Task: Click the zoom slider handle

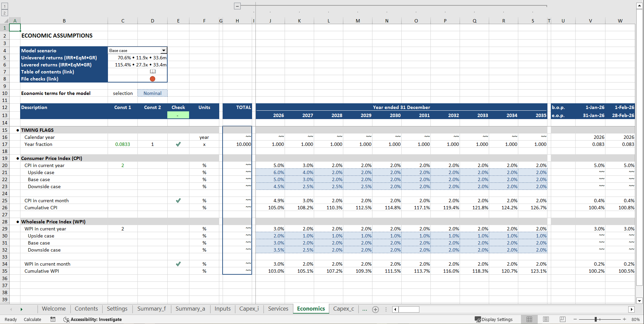Action: (x=596, y=319)
